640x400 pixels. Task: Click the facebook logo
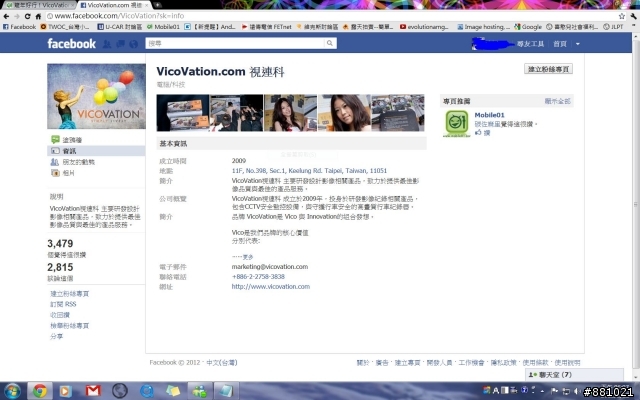click(71, 43)
